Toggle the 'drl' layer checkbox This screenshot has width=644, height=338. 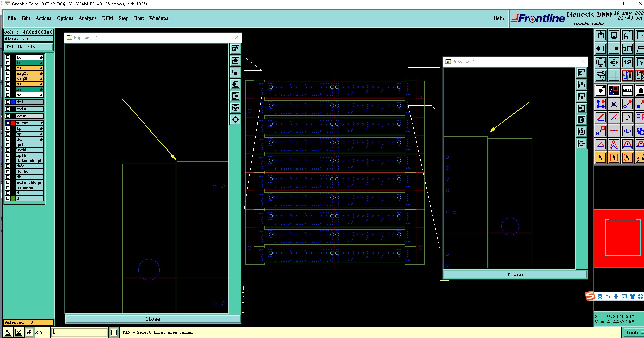click(x=8, y=102)
